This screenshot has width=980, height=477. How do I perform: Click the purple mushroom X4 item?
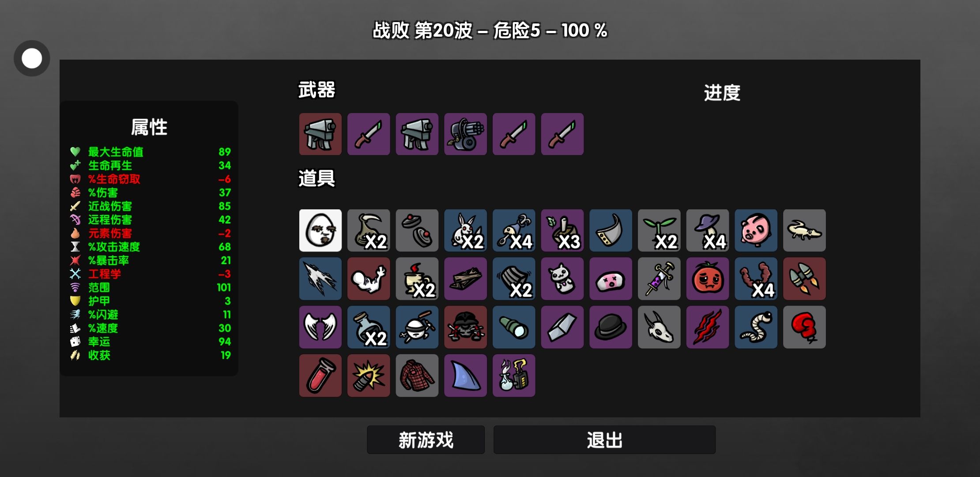pyautogui.click(x=707, y=231)
